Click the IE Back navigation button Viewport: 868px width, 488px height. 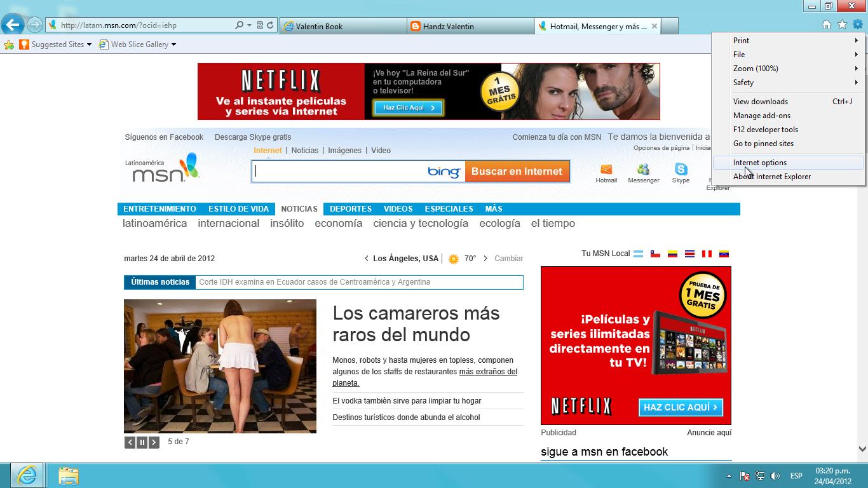coord(13,25)
